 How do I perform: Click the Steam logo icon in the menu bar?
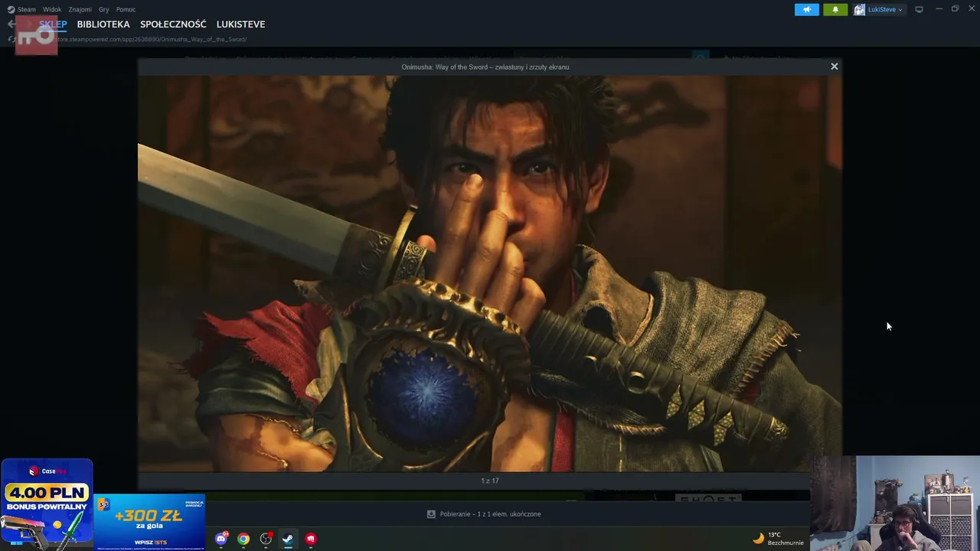pos(11,9)
